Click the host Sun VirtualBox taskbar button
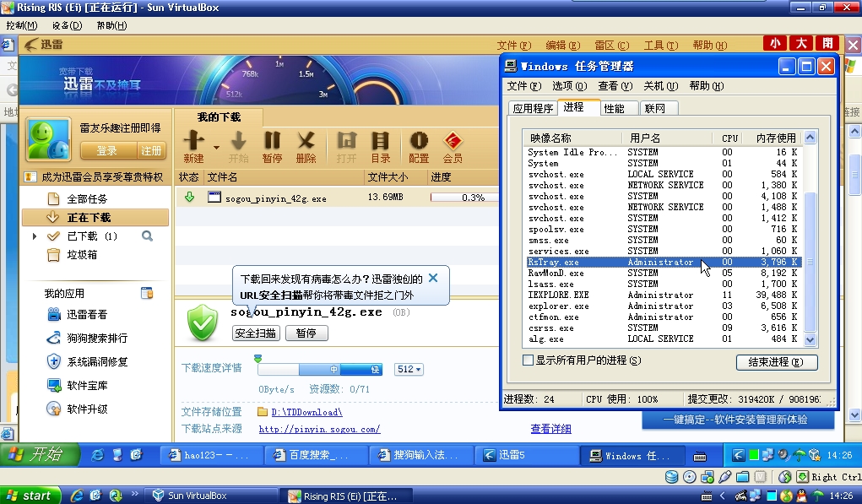 (x=212, y=496)
